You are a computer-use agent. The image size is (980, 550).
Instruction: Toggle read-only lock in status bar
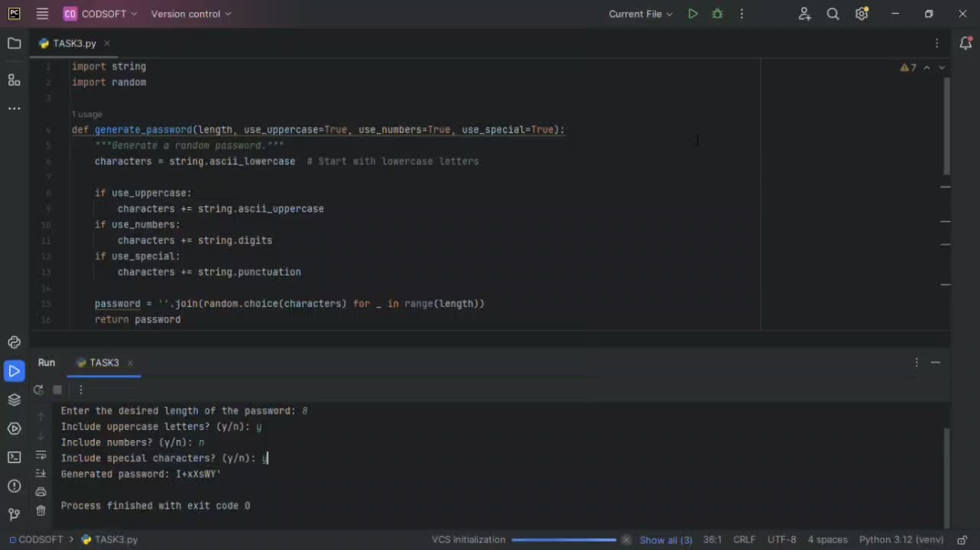pyautogui.click(x=963, y=539)
